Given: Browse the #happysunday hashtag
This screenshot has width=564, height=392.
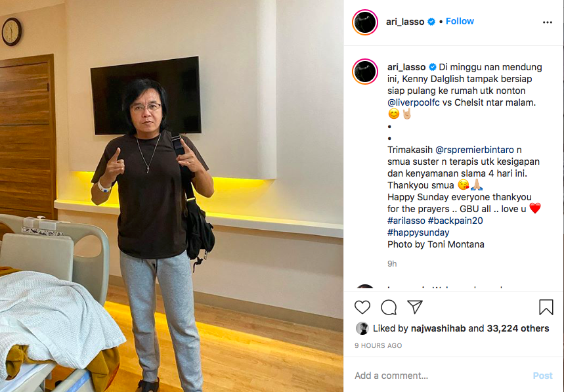Looking at the screenshot, I should pyautogui.click(x=418, y=232).
